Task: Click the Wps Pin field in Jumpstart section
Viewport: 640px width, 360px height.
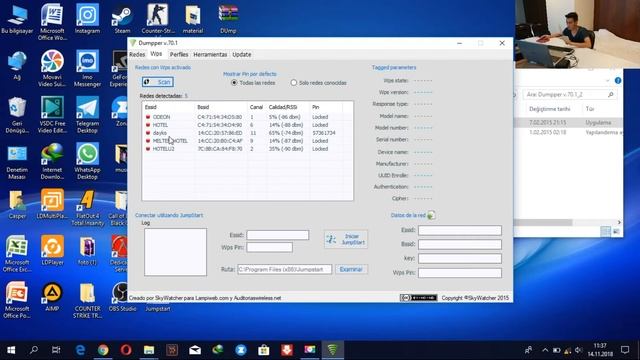Action: [269, 247]
